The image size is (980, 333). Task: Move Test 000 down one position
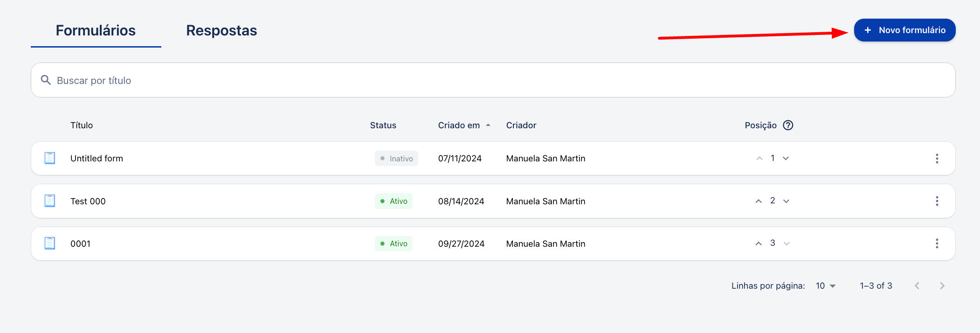[787, 201]
